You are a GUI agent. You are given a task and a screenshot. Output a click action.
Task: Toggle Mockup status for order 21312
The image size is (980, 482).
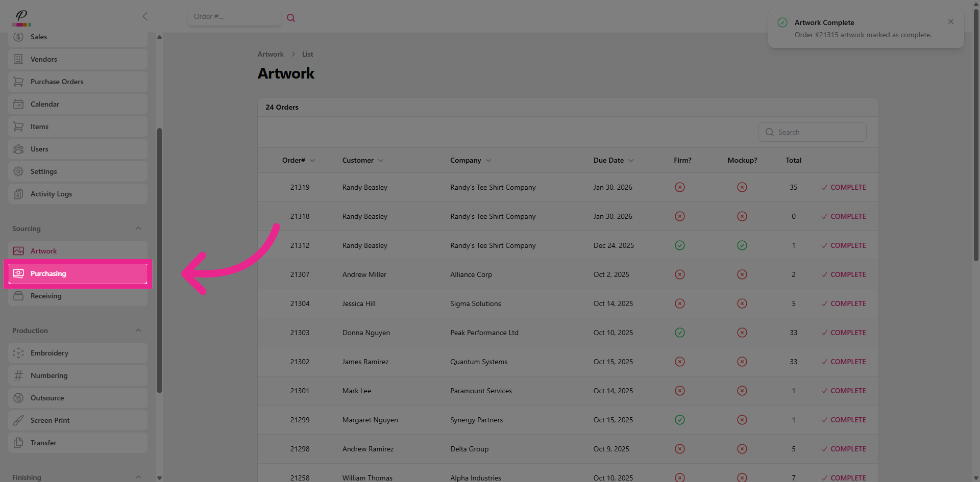pos(742,245)
